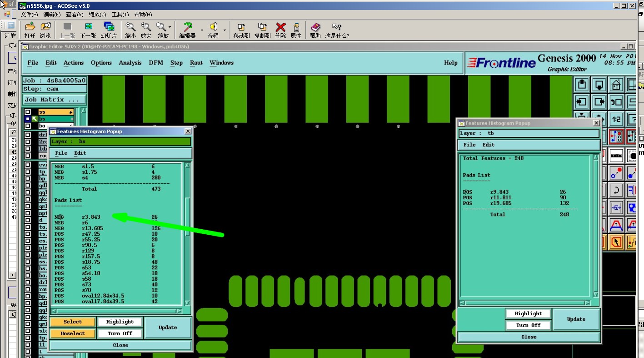Click the 缩放 zoom icon
Image resolution: width=644 pixels, height=358 pixels.
click(162, 30)
